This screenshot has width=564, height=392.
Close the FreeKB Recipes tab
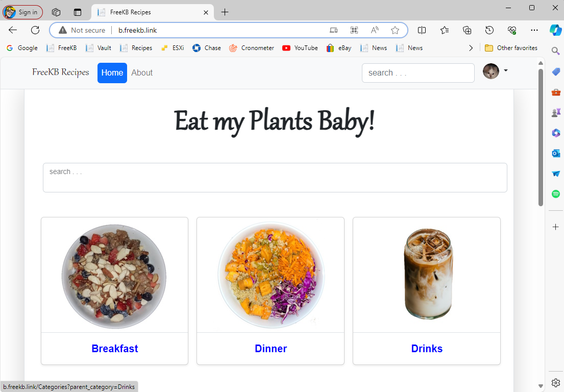click(206, 12)
